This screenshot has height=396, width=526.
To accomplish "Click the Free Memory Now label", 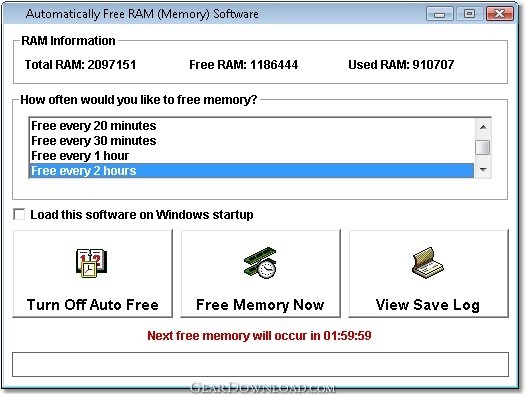I will [260, 305].
